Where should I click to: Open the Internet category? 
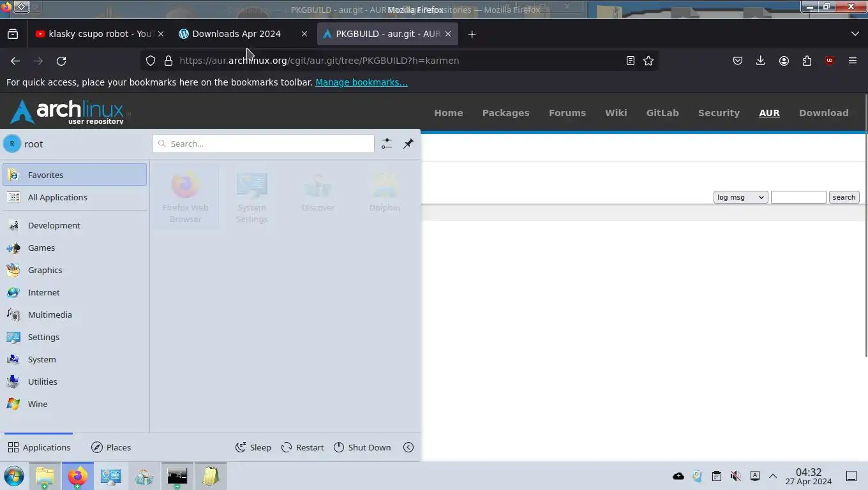(x=75, y=292)
